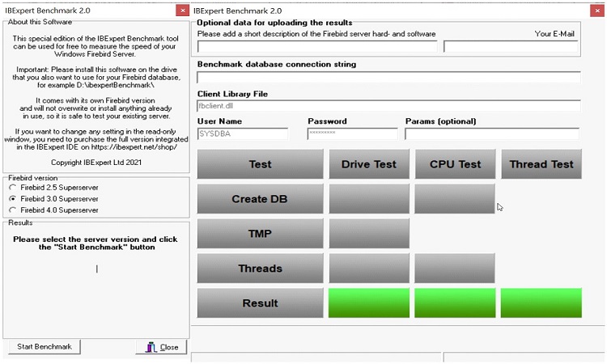Choose Firebird 4.0 Superserver radio button
607x364 pixels.
pyautogui.click(x=12, y=210)
